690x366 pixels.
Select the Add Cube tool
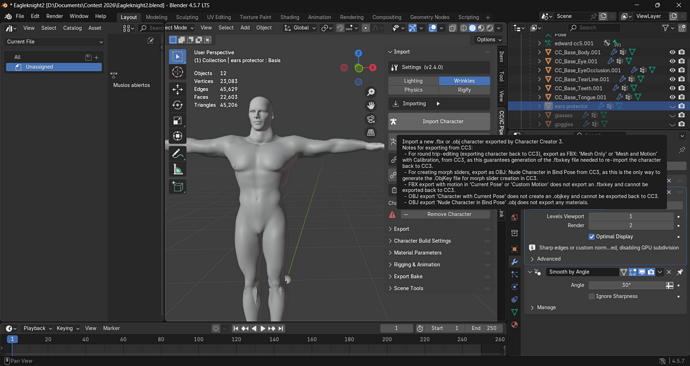pos(178,187)
